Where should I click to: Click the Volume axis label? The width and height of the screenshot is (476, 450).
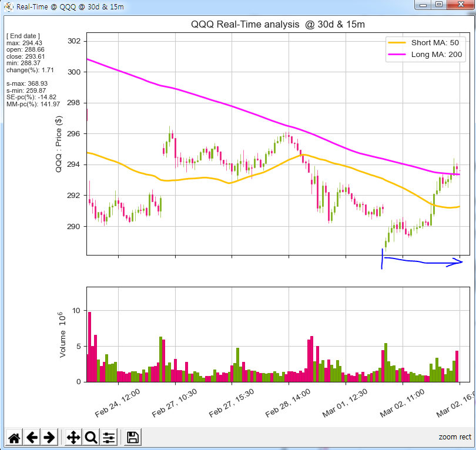(62, 335)
